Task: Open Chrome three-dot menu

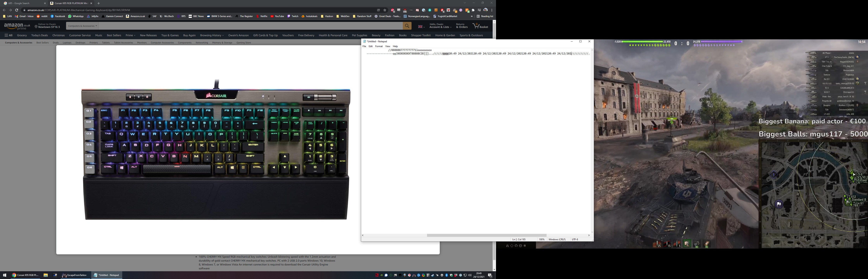Action: tap(492, 10)
